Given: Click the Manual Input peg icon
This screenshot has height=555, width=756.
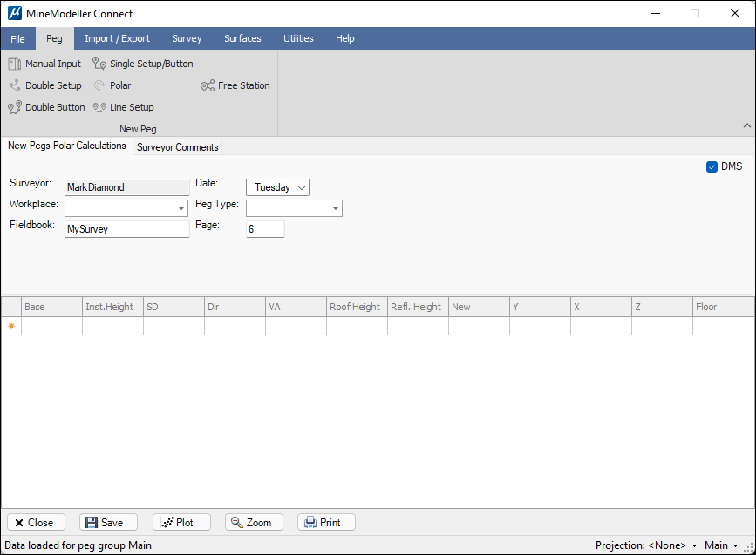Looking at the screenshot, I should pyautogui.click(x=15, y=64).
